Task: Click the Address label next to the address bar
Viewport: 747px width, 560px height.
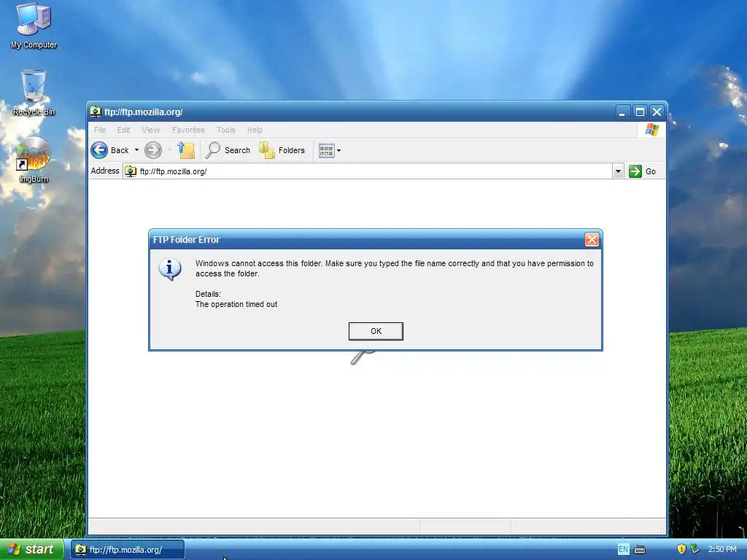Action: (x=105, y=171)
